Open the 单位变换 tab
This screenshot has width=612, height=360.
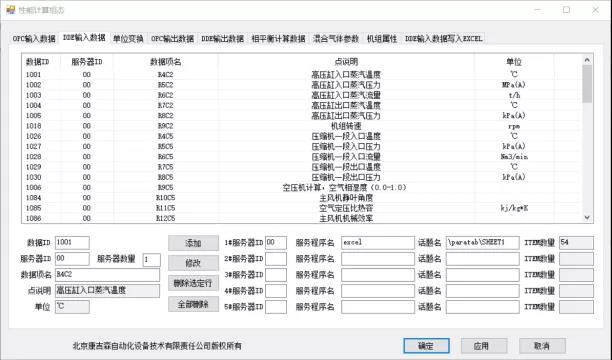(128, 39)
